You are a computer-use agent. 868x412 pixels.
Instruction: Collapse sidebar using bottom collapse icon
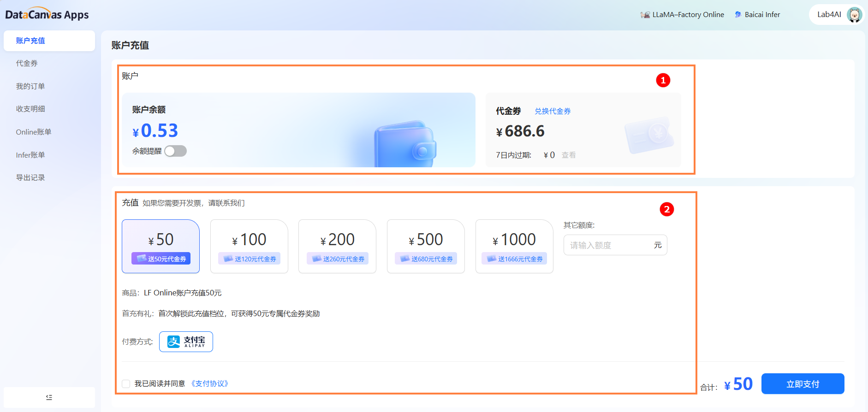pyautogui.click(x=49, y=397)
